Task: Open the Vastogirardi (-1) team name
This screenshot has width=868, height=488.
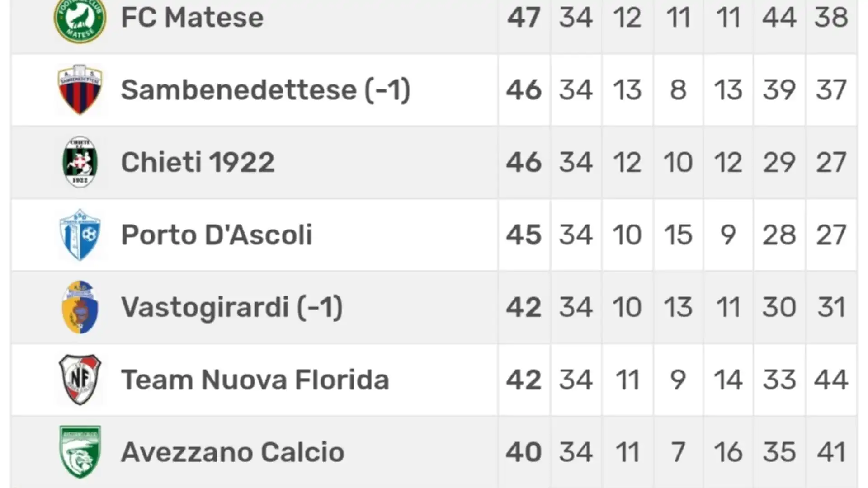Action: pyautogui.click(x=232, y=307)
